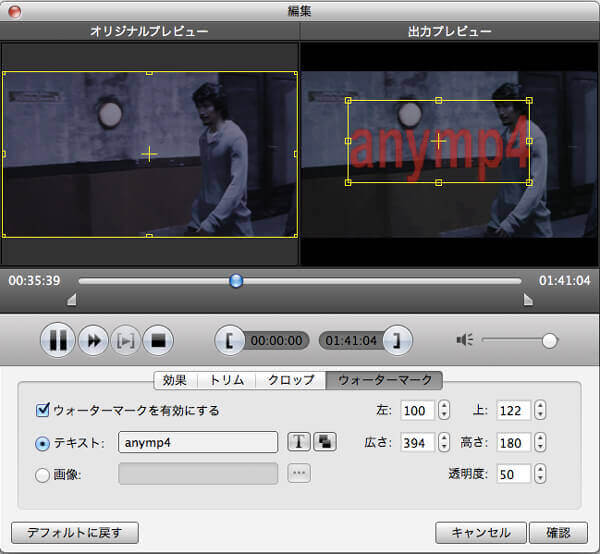The height and width of the screenshot is (554, 600).
Task: Click the キャンセル button
Action: click(481, 533)
